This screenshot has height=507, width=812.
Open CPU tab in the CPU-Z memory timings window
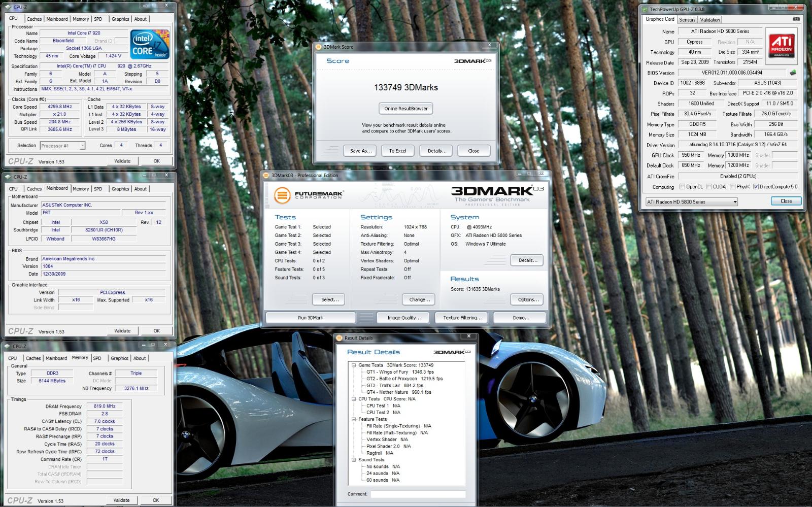pos(13,358)
